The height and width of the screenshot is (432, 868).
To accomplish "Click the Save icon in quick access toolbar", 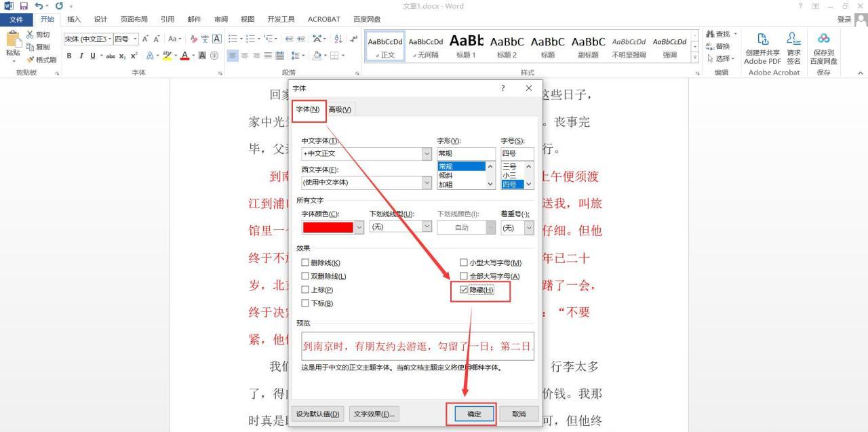I will (24, 6).
